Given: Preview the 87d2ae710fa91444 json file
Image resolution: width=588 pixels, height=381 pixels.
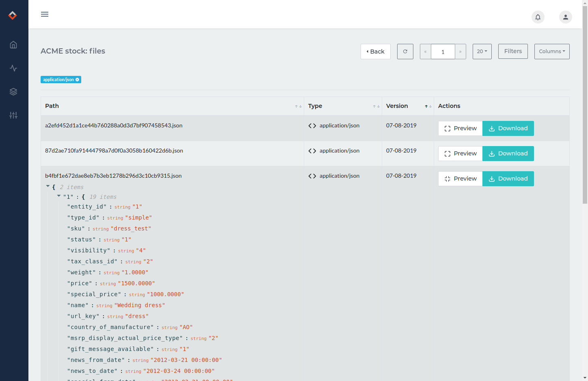Looking at the screenshot, I should point(460,153).
